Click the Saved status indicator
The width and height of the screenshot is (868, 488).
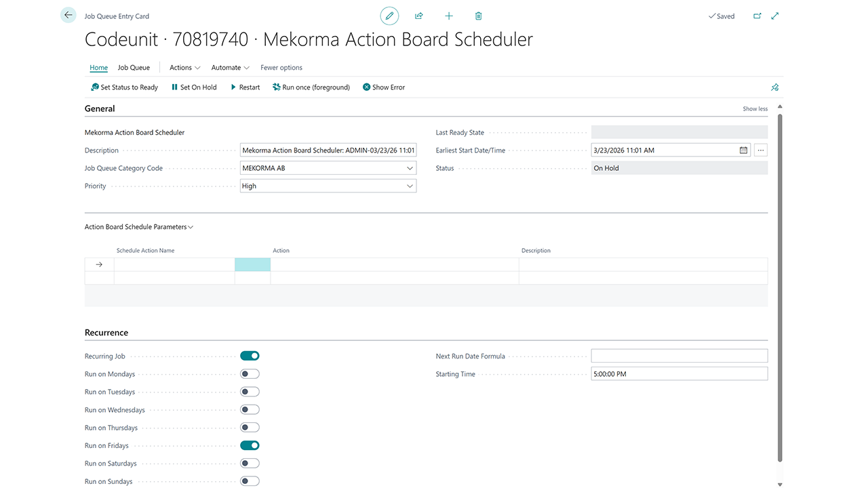coord(722,16)
